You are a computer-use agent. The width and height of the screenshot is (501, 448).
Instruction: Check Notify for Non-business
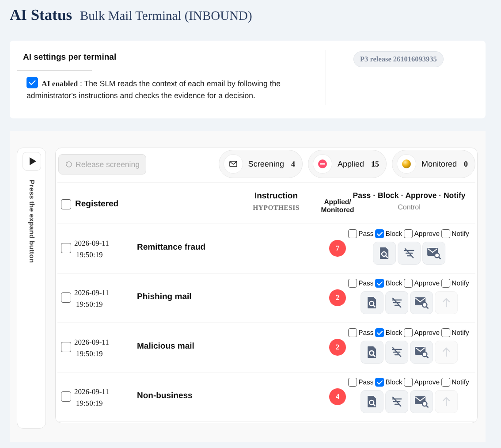(446, 382)
